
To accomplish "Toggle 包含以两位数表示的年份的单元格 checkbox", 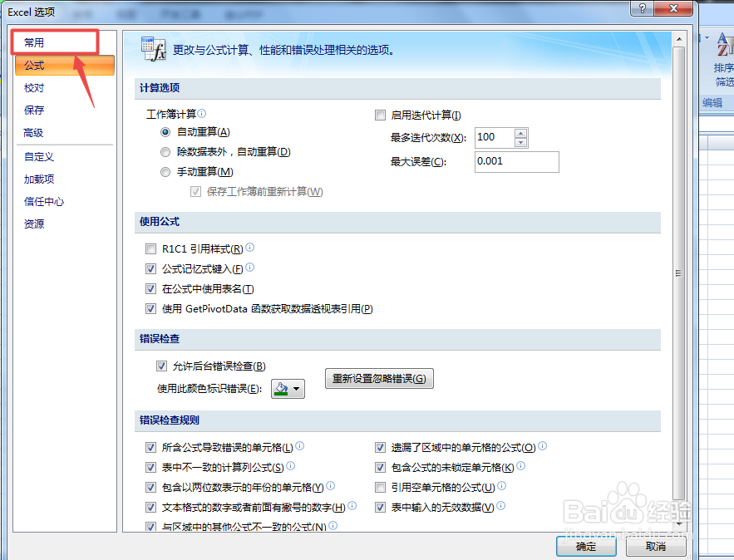I will pos(150,488).
